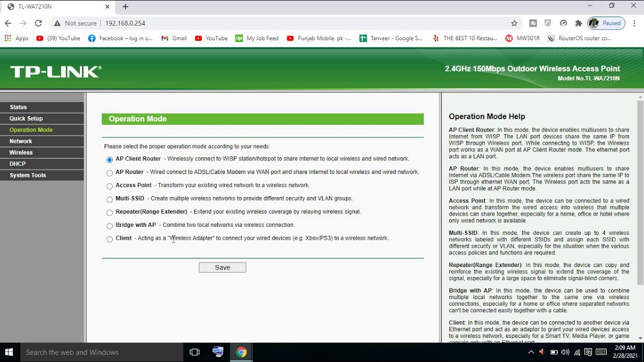Open the Action Center notification icon
Image resolution: width=644 pixels, height=362 pixels.
tap(588, 352)
